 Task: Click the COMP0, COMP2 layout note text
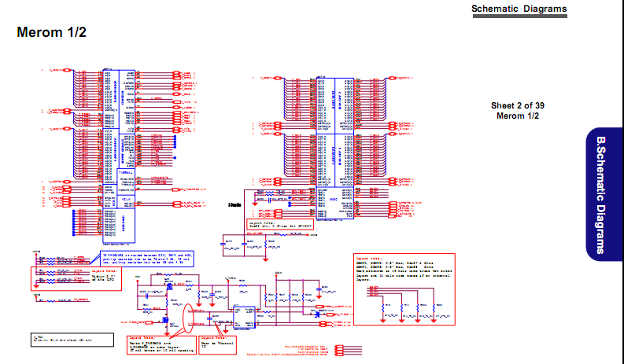coord(404,270)
